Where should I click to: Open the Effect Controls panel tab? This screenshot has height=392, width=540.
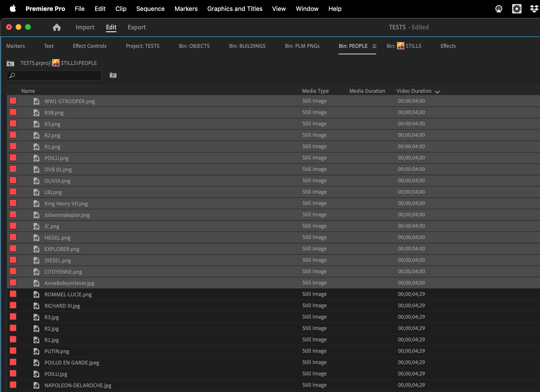click(x=89, y=46)
